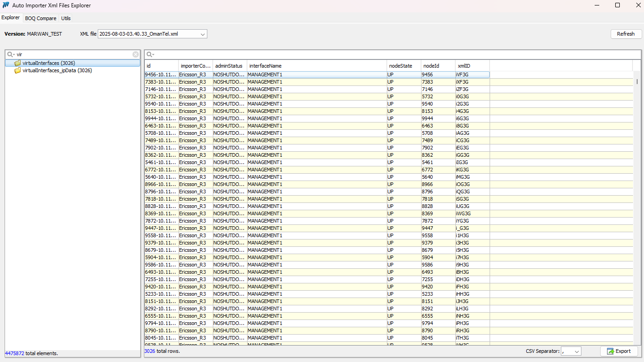Click the table's vertical scrollbar thumb
Screen dimensions: 644x362
637,81
